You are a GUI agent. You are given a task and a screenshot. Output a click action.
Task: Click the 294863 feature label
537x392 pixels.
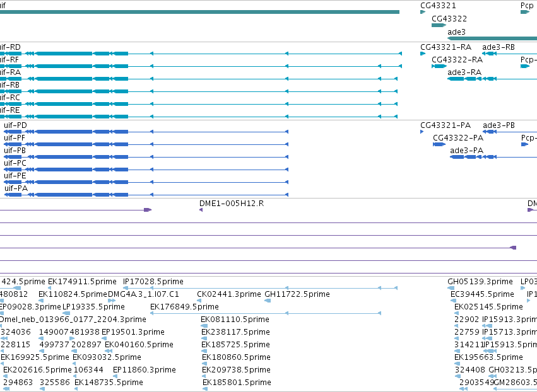[18, 383]
